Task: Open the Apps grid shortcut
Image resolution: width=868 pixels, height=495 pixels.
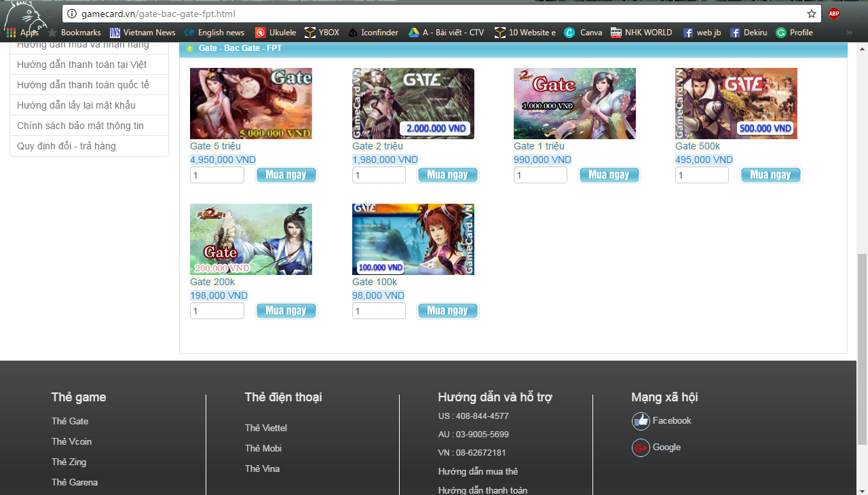Action: [x=22, y=33]
